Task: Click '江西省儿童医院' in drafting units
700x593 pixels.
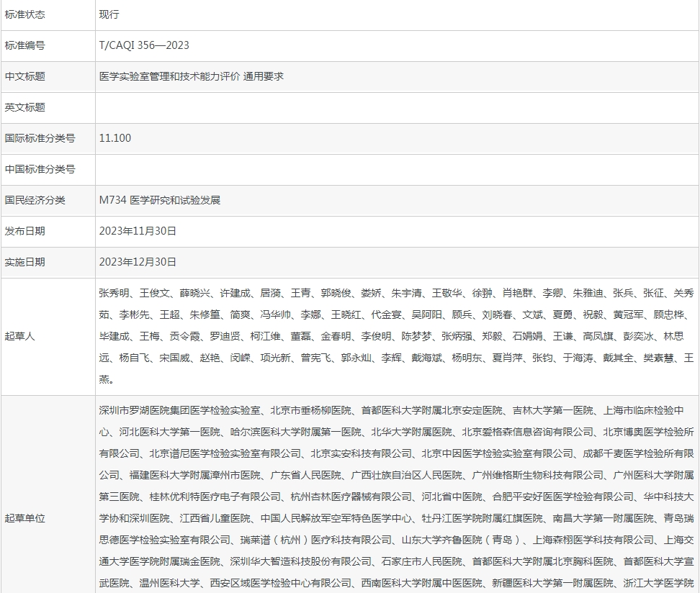Action: [215, 518]
